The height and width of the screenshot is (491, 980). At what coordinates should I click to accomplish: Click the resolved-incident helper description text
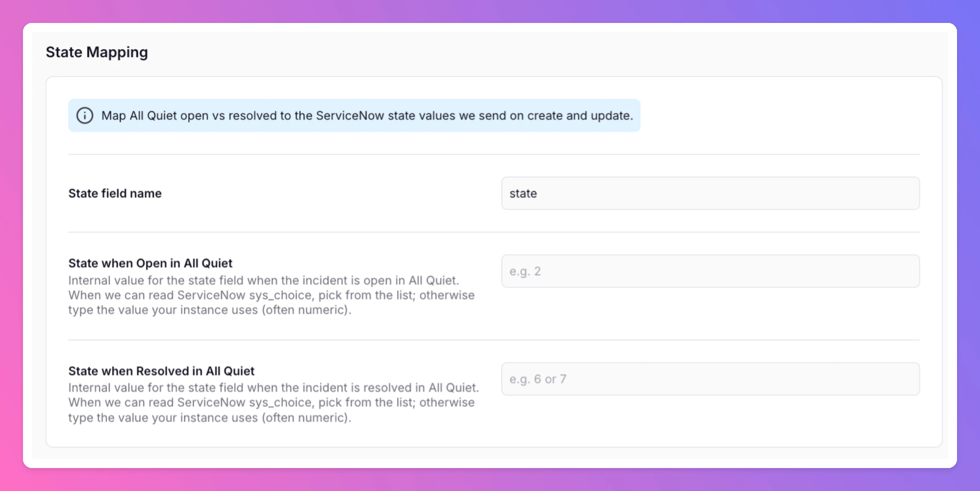coord(274,403)
